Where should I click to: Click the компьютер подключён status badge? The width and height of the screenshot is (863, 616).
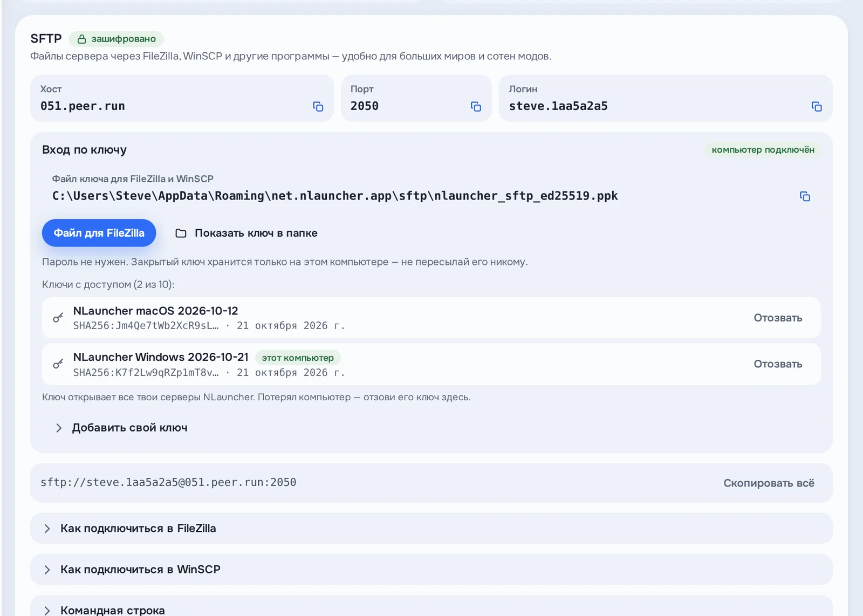point(763,149)
